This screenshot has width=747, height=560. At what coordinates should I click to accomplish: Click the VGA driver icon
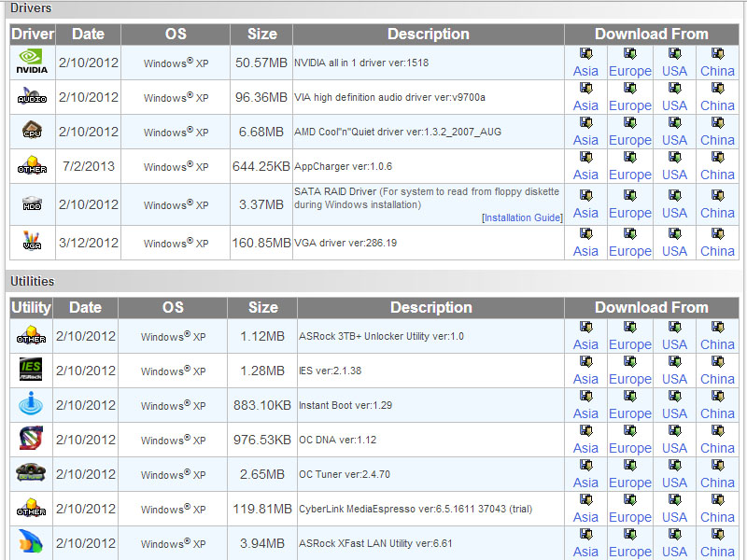(32, 242)
